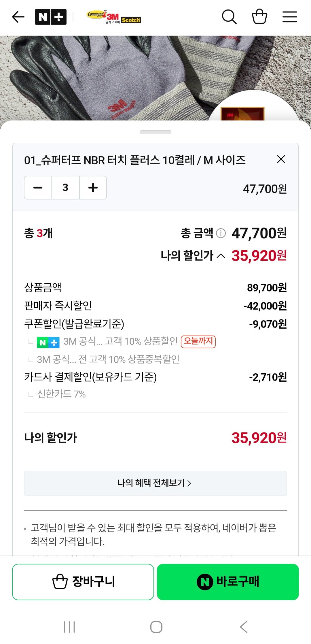Tap the glove product image
Viewport: 311px width, 644px height.
(x=115, y=78)
